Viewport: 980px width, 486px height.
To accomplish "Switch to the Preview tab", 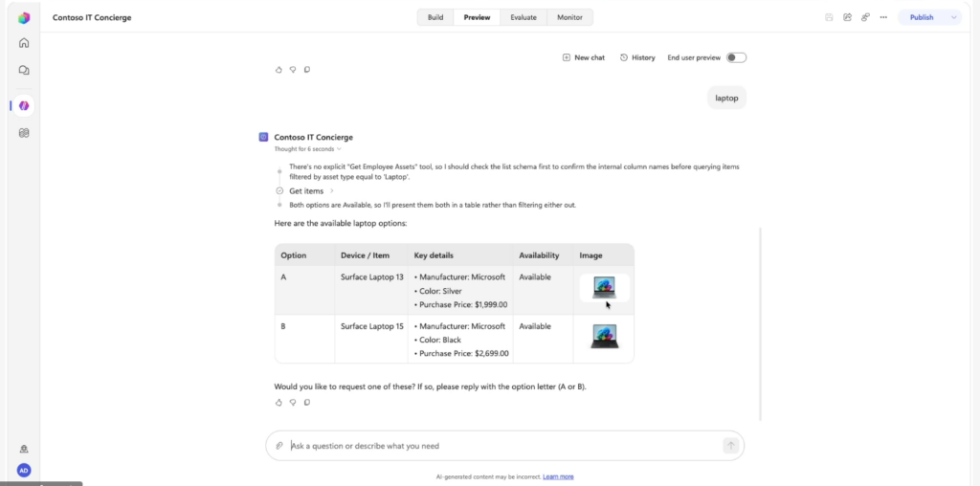I will (x=477, y=17).
